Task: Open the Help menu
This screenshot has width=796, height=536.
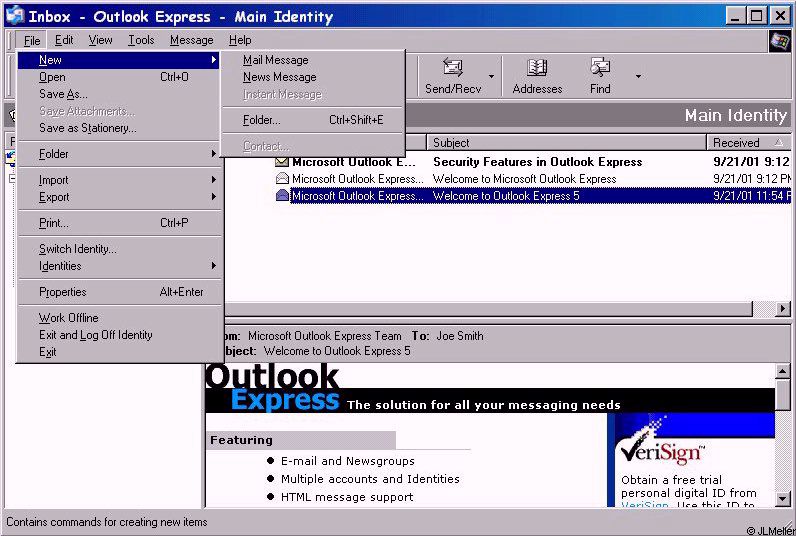Action: coord(240,40)
